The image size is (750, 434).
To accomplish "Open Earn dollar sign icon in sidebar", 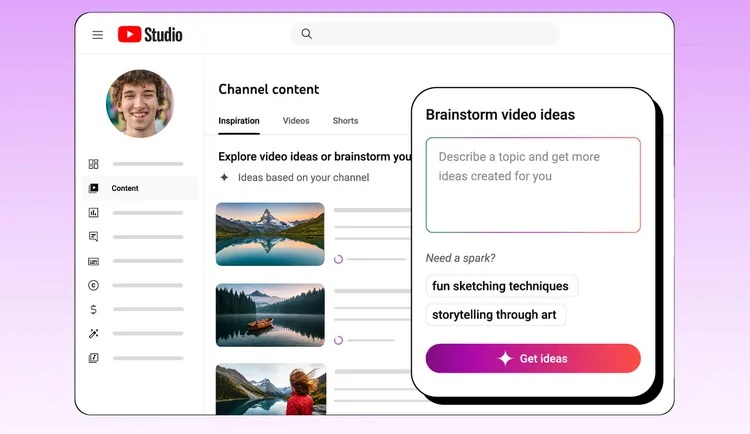I will click(x=93, y=310).
